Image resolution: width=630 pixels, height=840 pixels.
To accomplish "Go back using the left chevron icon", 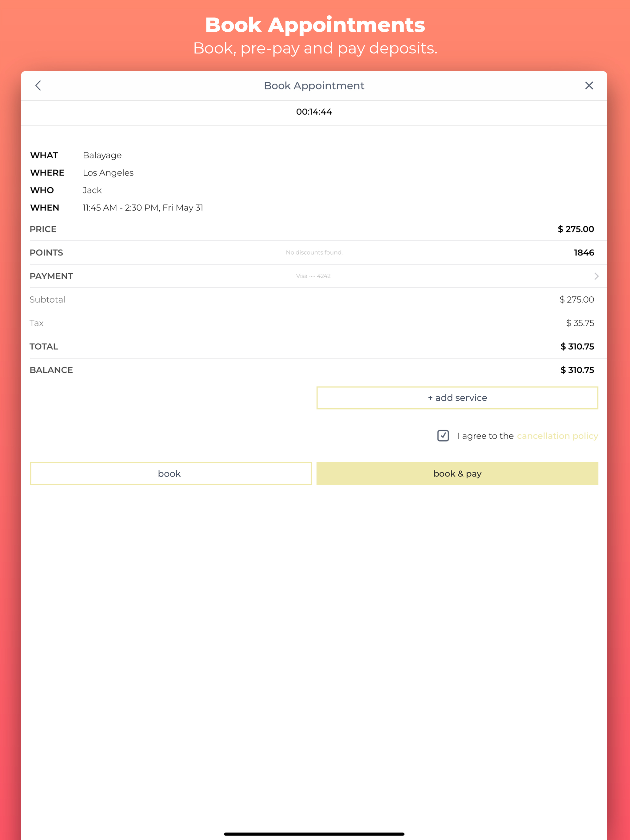I will pos(38,85).
